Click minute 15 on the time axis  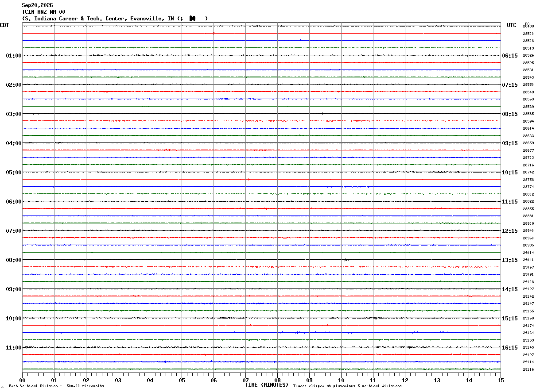[501, 380]
